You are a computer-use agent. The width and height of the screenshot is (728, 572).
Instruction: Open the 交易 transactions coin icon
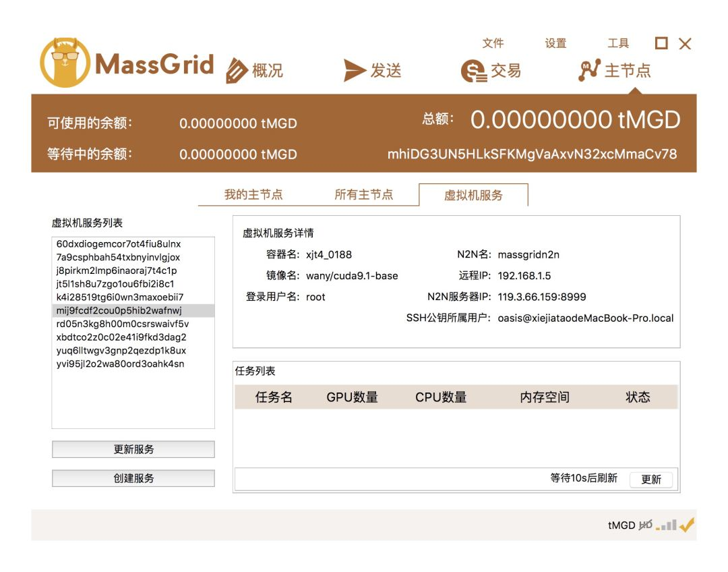coord(474,71)
